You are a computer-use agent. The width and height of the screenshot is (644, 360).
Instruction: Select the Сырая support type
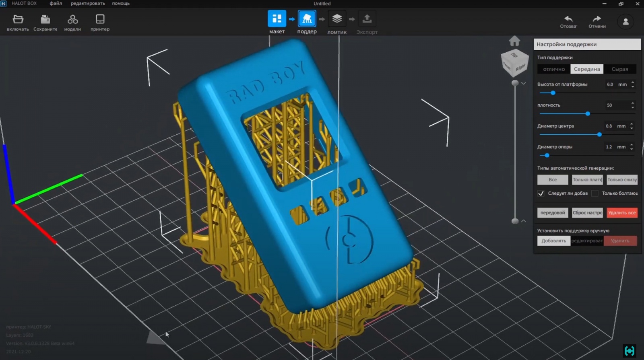click(x=620, y=69)
